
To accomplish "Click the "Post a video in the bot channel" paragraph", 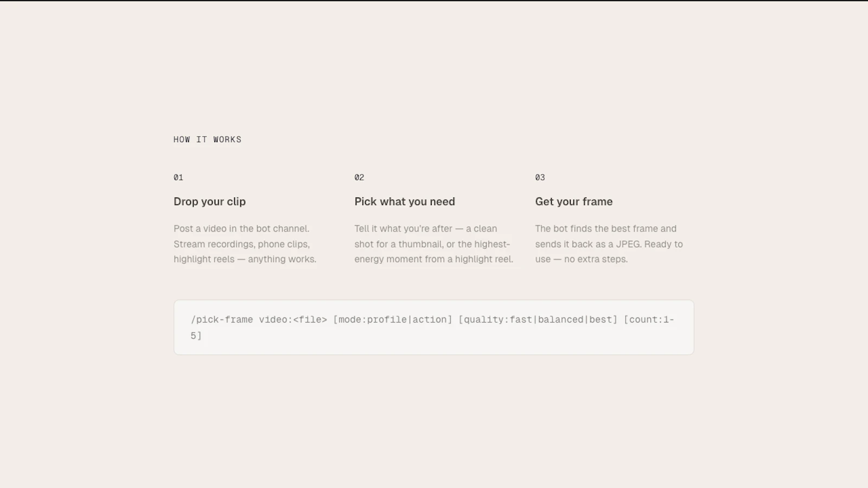I will coord(245,244).
